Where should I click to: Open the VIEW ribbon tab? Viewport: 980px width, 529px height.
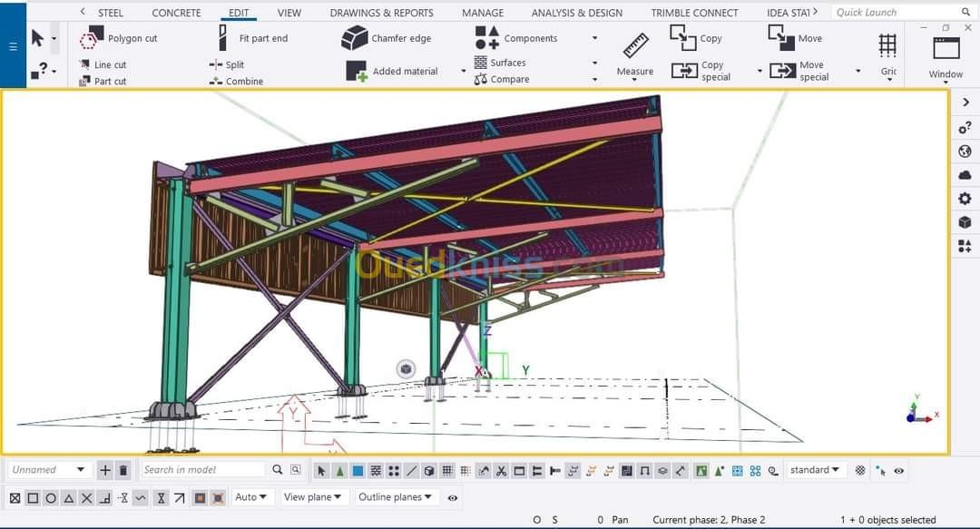pyautogui.click(x=289, y=13)
